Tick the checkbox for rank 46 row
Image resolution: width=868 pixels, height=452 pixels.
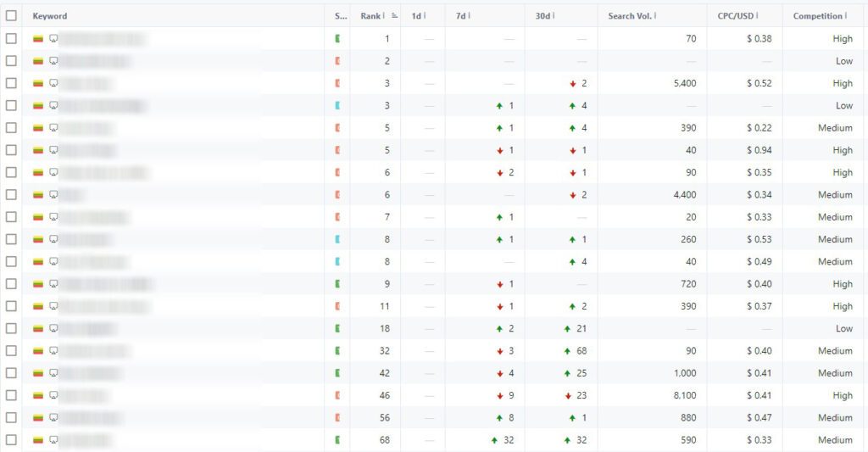click(11, 395)
